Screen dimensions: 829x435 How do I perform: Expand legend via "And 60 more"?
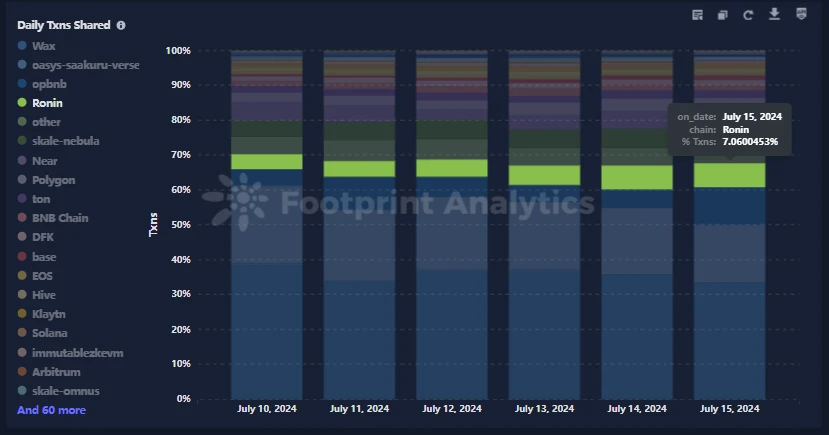click(x=51, y=410)
